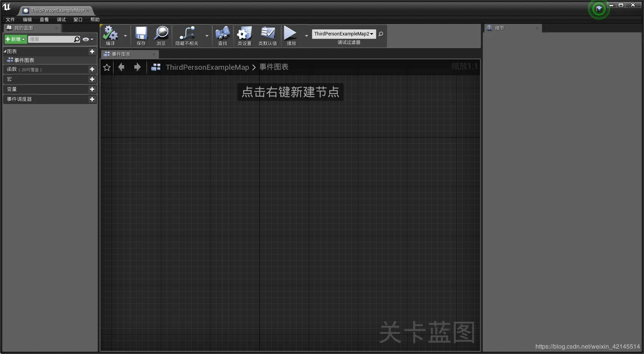Click the graph breadcrumb grid icon
The image size is (644, 354).
click(x=156, y=67)
